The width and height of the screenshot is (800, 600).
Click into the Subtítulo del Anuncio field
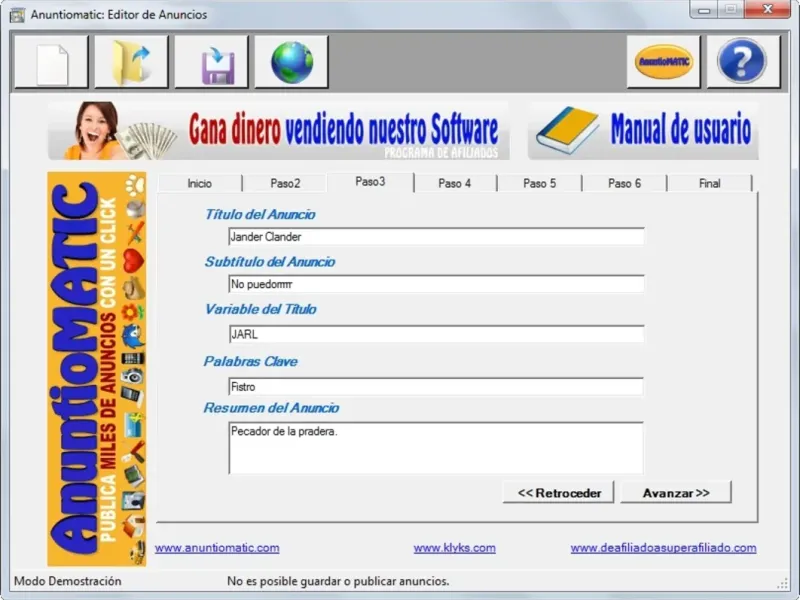click(x=436, y=284)
